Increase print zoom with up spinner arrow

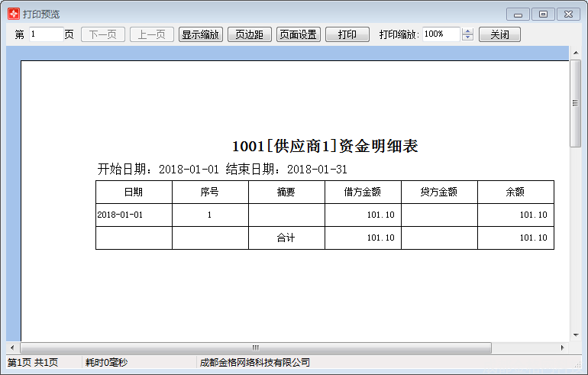point(468,31)
